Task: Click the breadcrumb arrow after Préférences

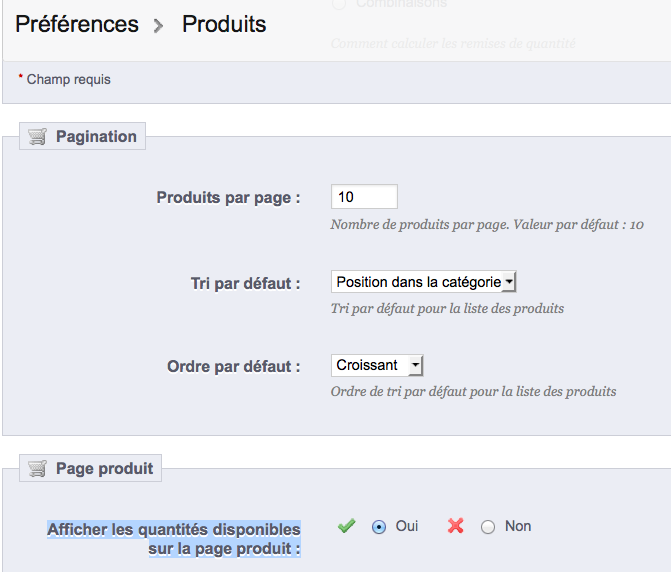Action: 158,26
